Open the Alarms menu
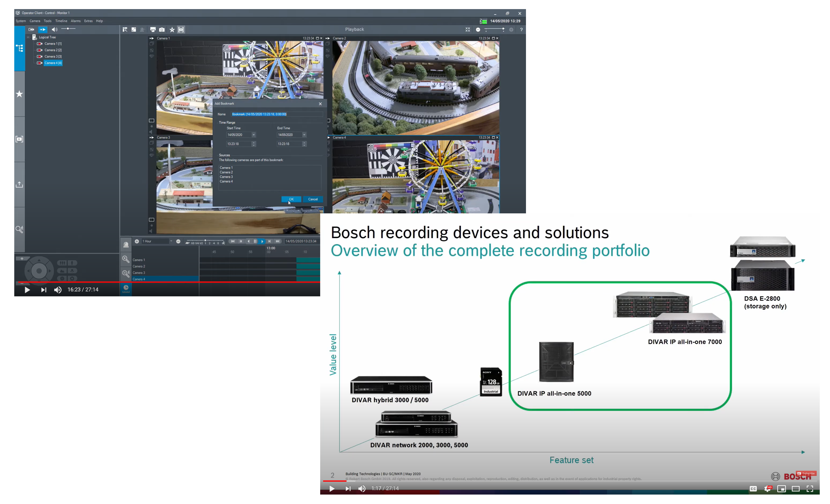This screenshot has width=830, height=504. (x=76, y=21)
